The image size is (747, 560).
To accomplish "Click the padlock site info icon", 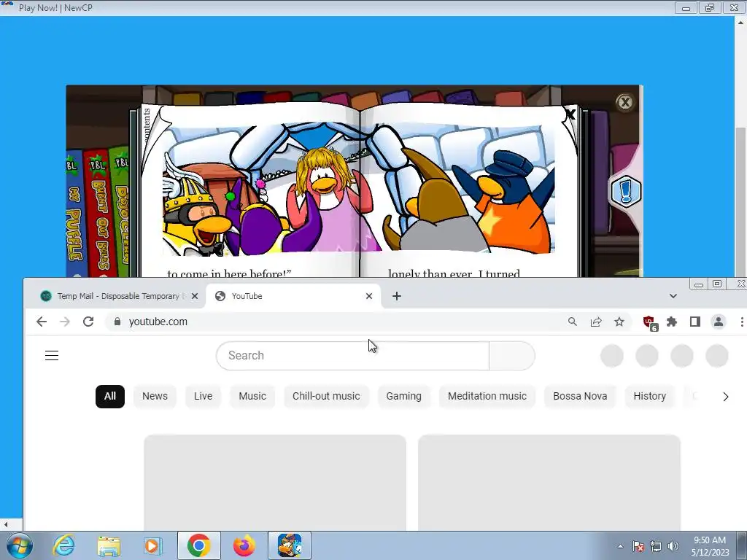I will [x=117, y=322].
